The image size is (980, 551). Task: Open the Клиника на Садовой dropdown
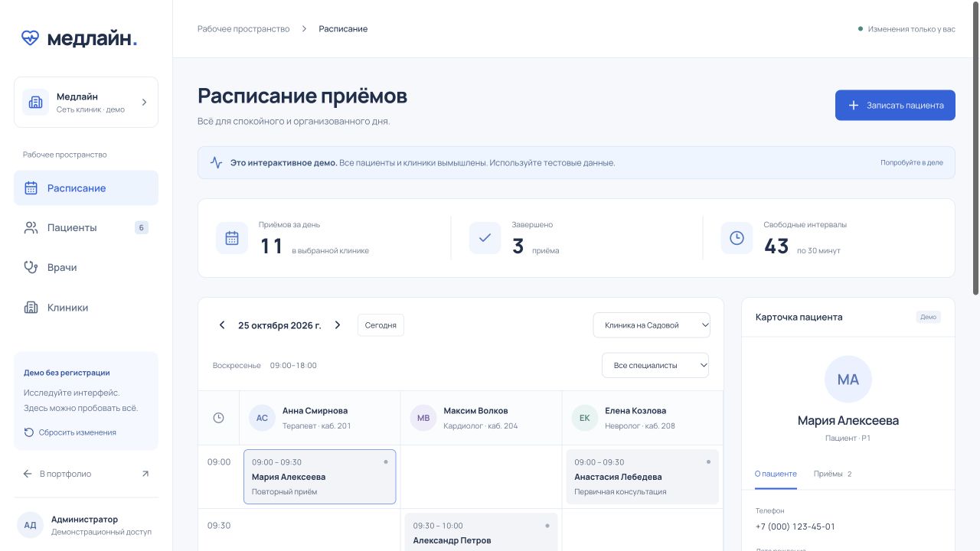coord(652,325)
